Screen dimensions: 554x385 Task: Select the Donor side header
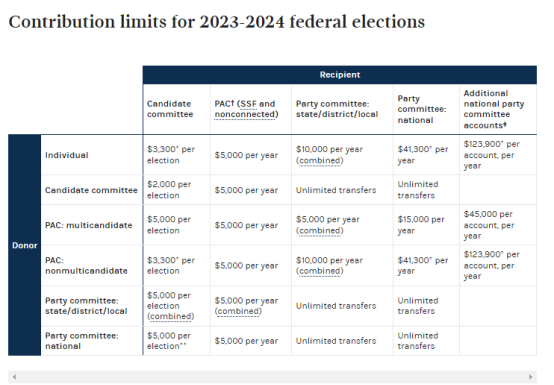click(24, 245)
